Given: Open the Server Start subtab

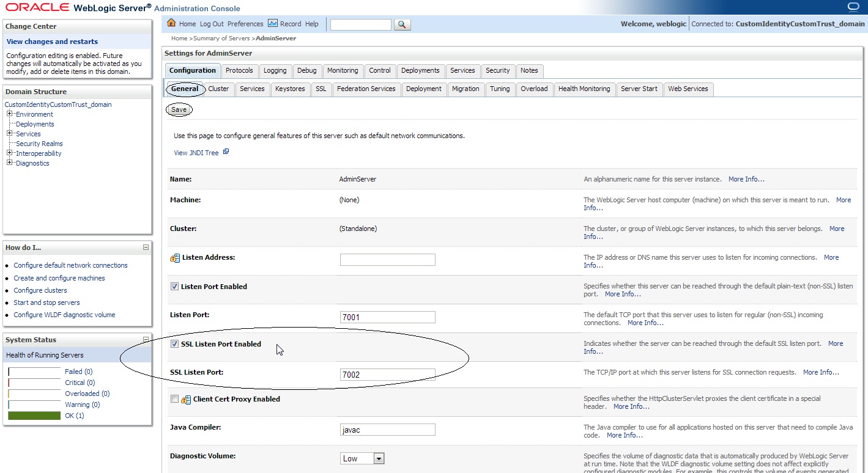Looking at the screenshot, I should tap(639, 89).
